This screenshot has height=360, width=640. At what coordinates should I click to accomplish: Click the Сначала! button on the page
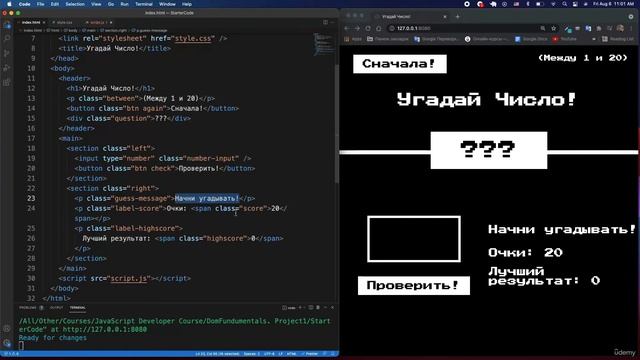click(x=400, y=64)
